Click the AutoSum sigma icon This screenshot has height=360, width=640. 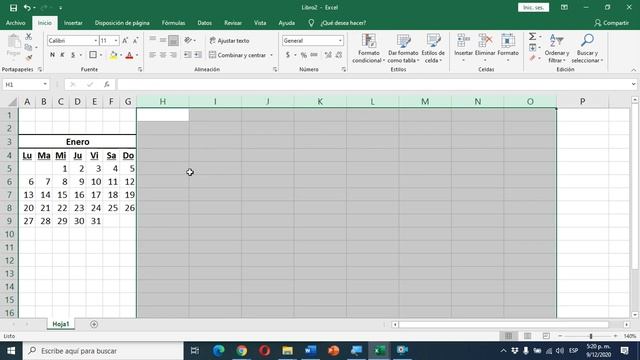click(532, 37)
